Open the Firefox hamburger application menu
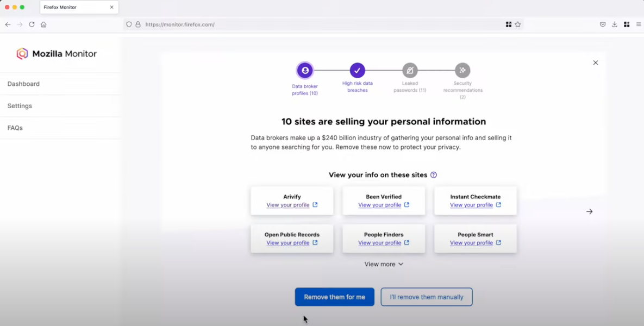The image size is (644, 326). pos(637,24)
